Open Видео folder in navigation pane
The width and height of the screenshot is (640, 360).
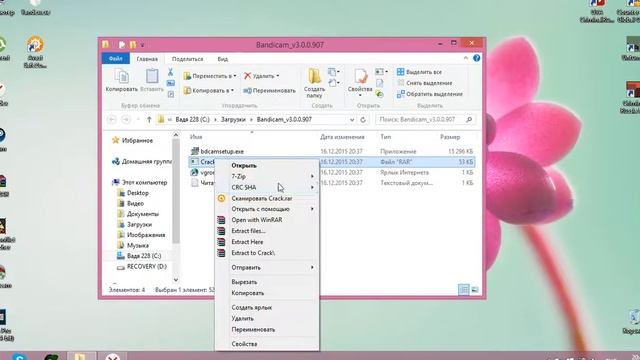[135, 203]
